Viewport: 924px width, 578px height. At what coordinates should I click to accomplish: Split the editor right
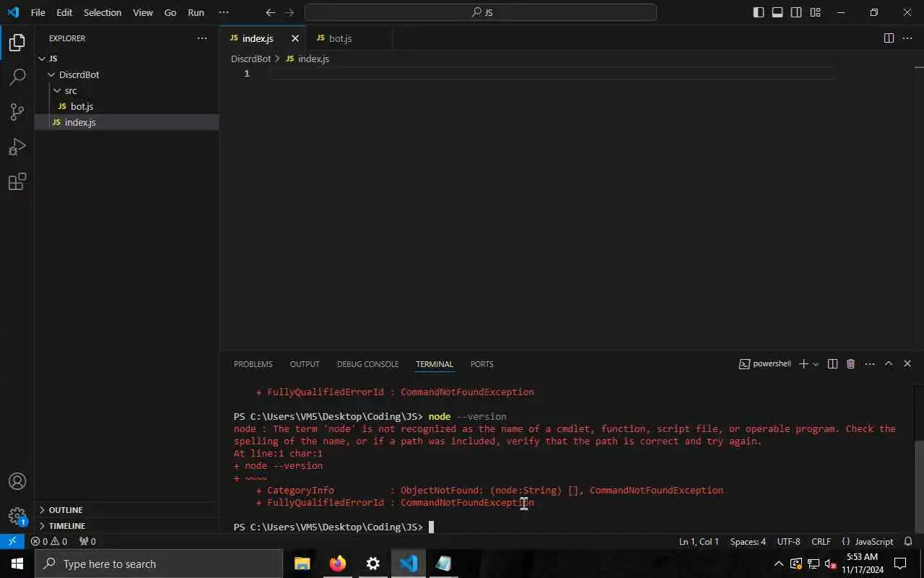coord(889,38)
